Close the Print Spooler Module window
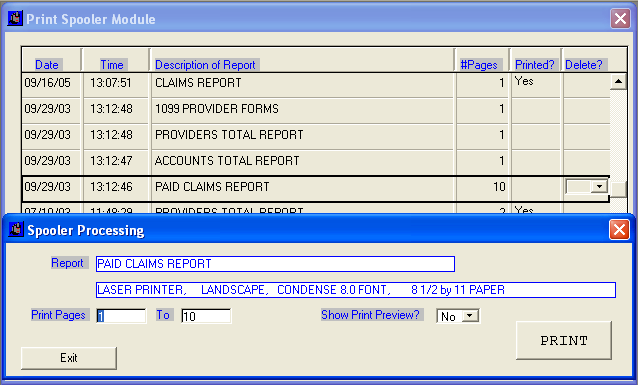638x385 pixels. coord(620,18)
